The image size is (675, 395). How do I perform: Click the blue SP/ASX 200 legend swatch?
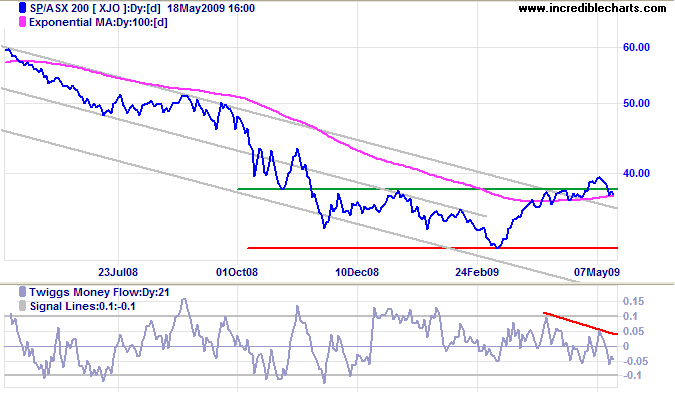[22, 8]
